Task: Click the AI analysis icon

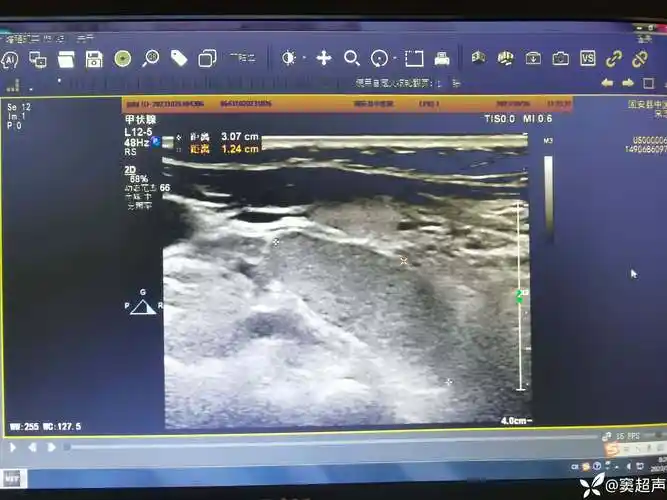Action: [10, 59]
